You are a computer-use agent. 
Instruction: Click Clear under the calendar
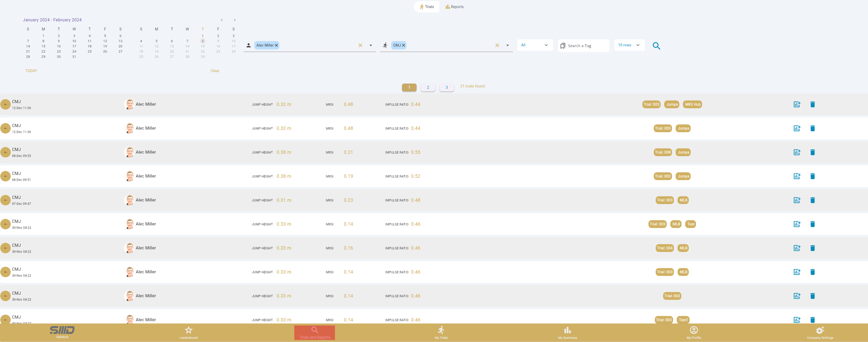point(215,71)
